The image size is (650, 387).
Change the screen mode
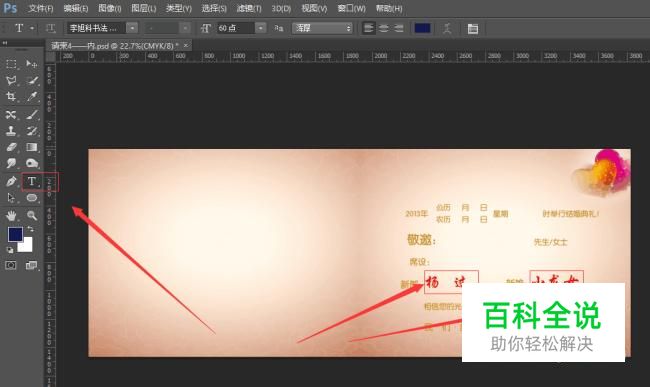pos(32,265)
